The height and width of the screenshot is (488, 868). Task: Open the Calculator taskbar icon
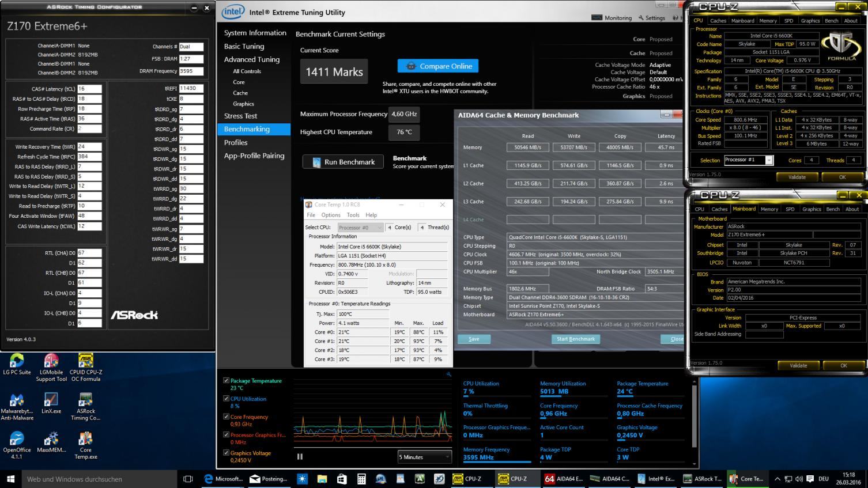click(x=361, y=479)
